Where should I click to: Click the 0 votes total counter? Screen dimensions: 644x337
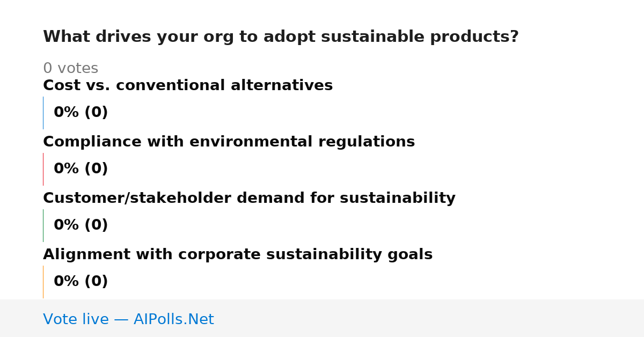[x=70, y=68]
